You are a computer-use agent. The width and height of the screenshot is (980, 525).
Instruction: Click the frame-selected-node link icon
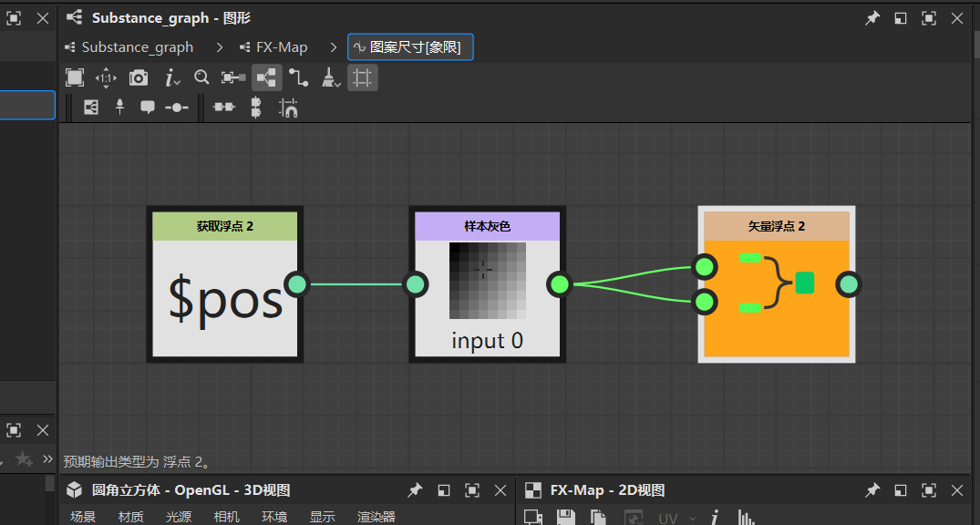[x=233, y=77]
